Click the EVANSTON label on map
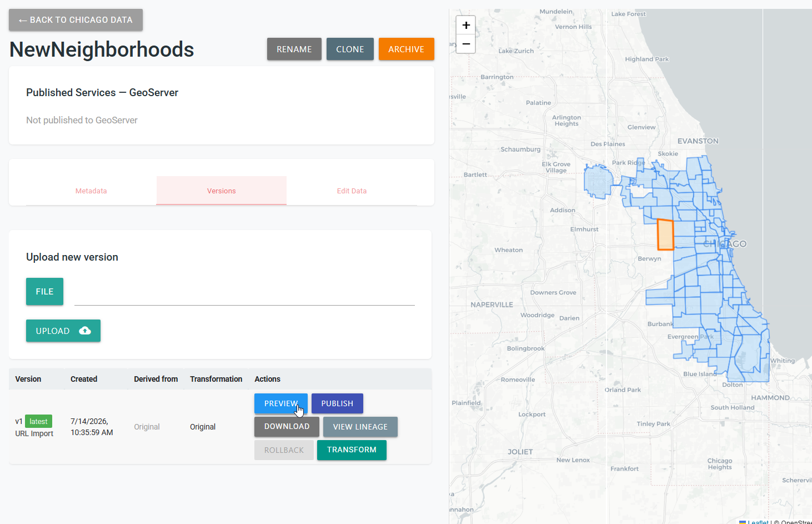812x524 pixels. point(698,141)
